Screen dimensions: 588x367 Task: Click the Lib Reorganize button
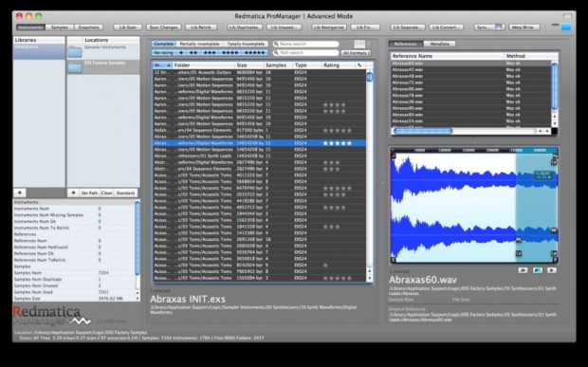[329, 28]
